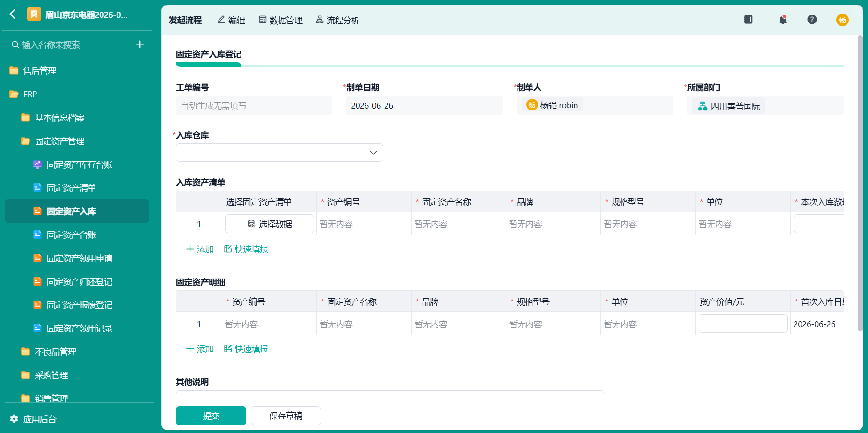Click the 杨强 robin member tag
868x433 pixels.
[552, 105]
